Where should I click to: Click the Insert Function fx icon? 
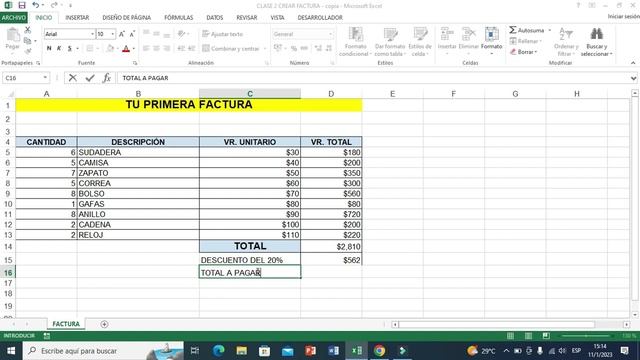[107, 78]
